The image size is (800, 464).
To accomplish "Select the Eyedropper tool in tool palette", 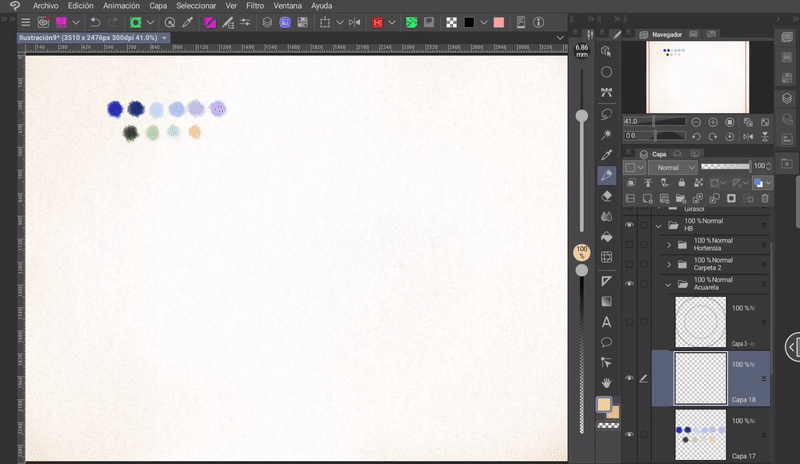I will point(606,155).
